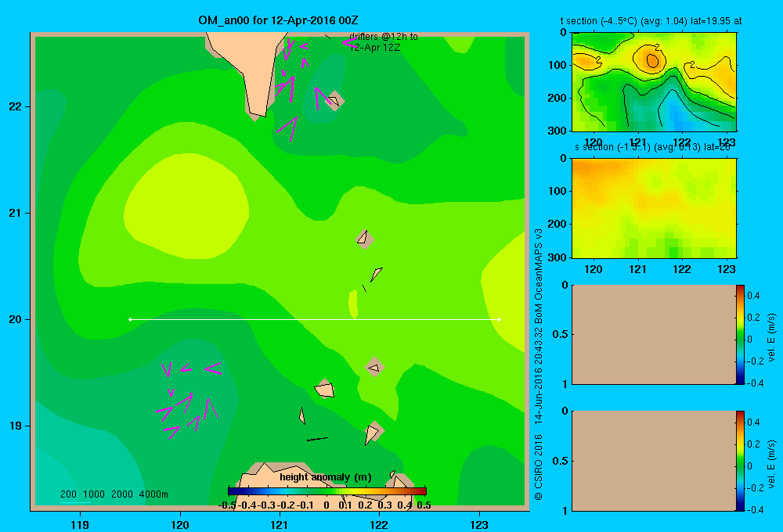Select the temperature section plot thumbnail
Image resolution: width=783 pixels, height=532 pixels.
click(x=654, y=82)
